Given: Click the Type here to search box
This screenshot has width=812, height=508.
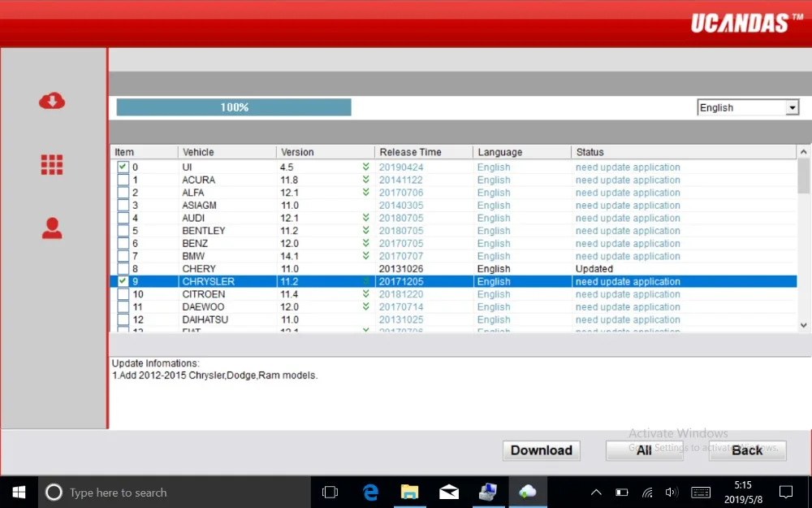Looking at the screenshot, I should pos(174,492).
